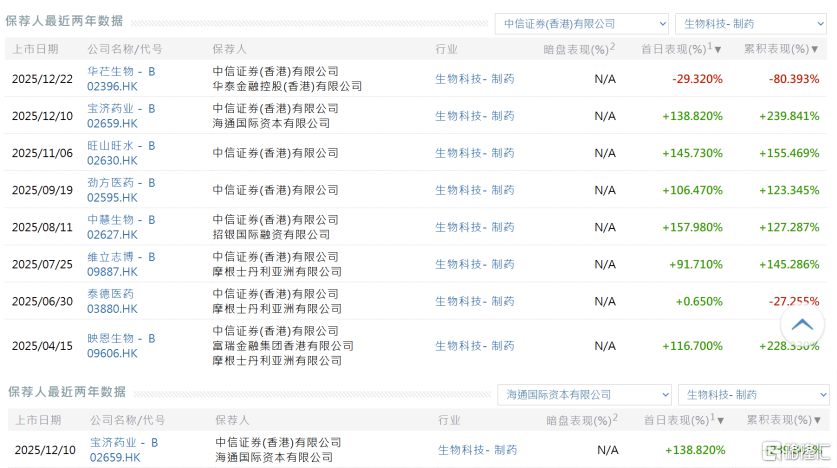Screen dimensions: 837x468
Task: Click the sponsor text 华泰金融控股(香港)有限公司
Action: 287,86
